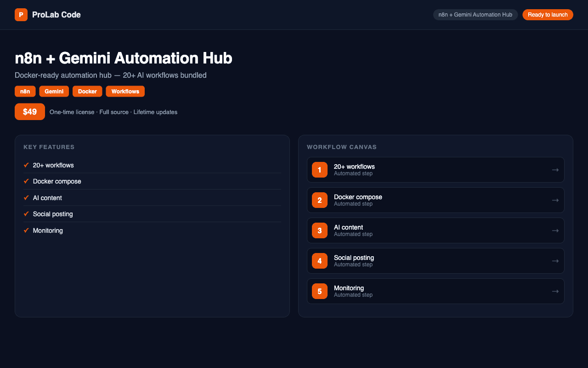Click the license and lifetime updates text
Screen dimensions: 588x368
point(113,112)
